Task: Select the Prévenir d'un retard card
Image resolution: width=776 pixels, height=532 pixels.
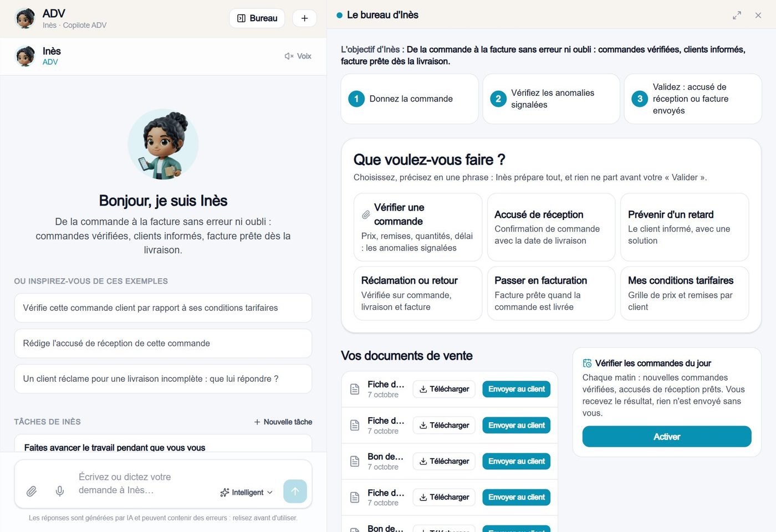Action: pos(685,227)
